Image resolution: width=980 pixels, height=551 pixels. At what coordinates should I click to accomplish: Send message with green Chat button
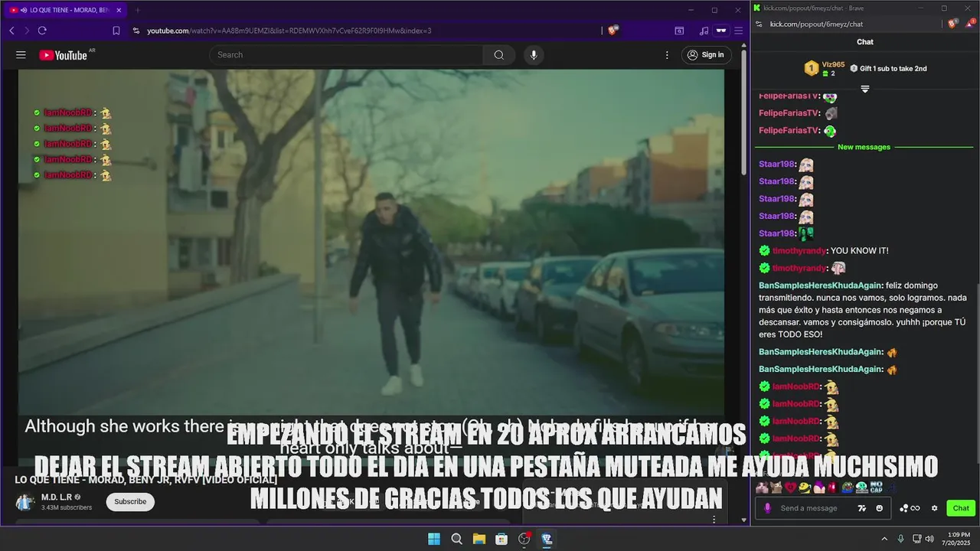tap(961, 508)
